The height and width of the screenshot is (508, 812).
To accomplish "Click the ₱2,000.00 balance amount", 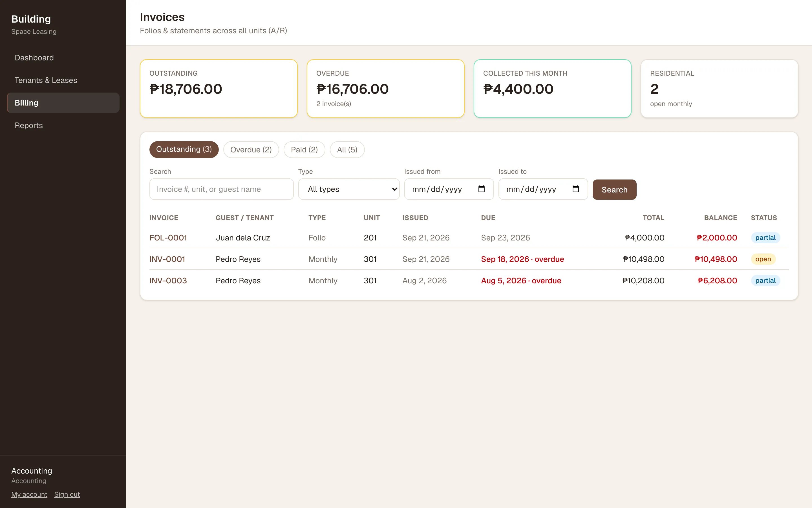I will 717,238.
